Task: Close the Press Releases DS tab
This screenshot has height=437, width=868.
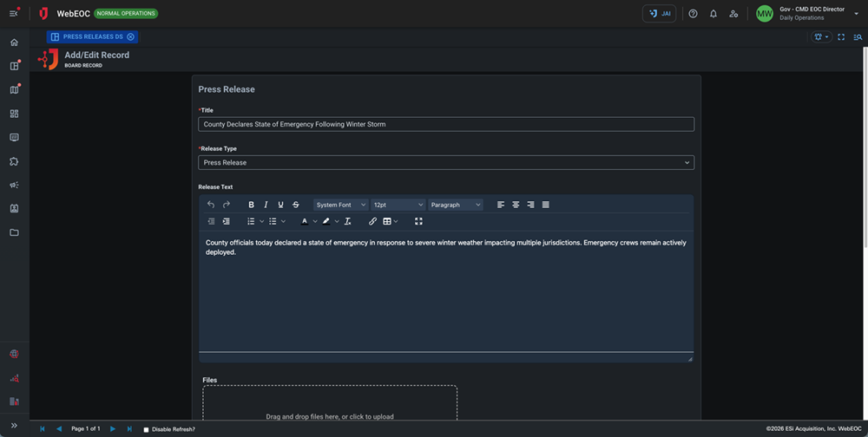Action: click(x=131, y=36)
